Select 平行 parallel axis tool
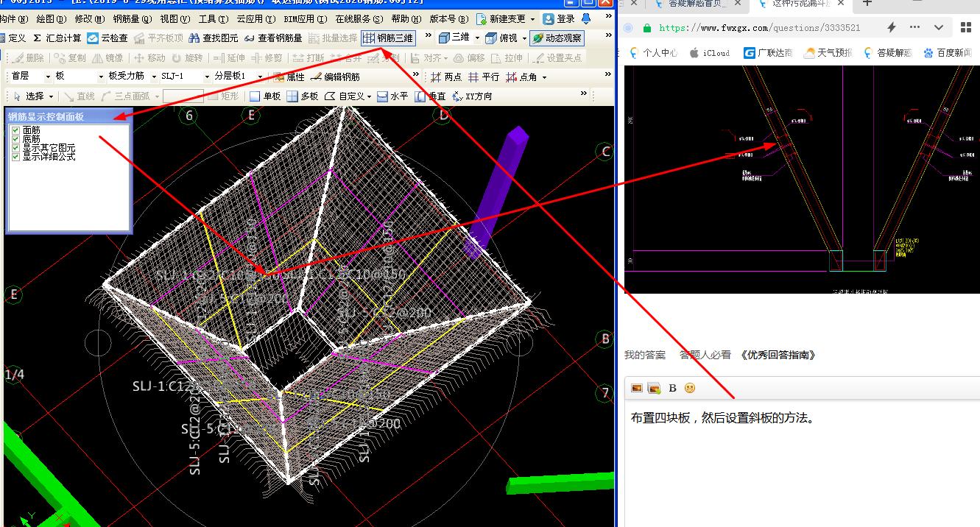The height and width of the screenshot is (527, 980). (x=484, y=77)
